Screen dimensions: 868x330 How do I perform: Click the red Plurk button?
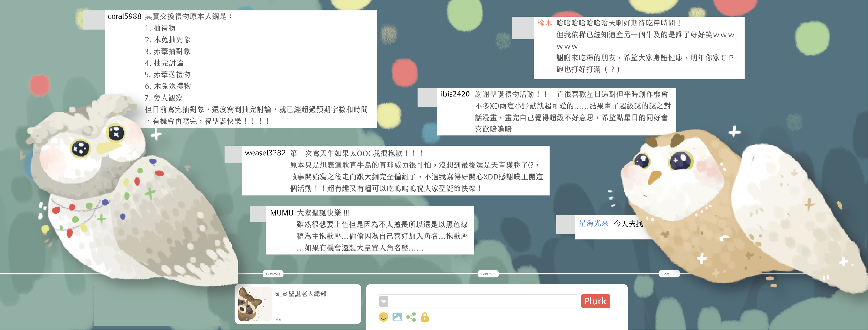point(595,301)
